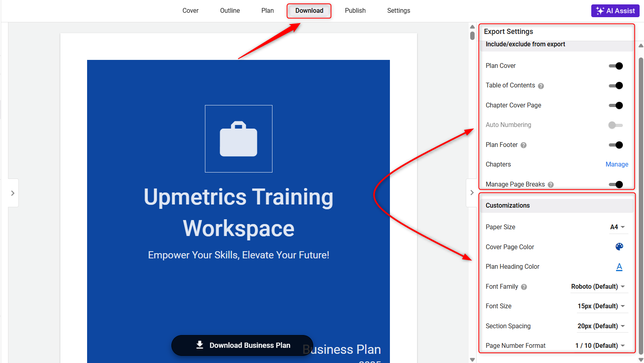This screenshot has height=363, width=644.
Task: Toggle Auto Numbering switch
Action: tap(616, 125)
